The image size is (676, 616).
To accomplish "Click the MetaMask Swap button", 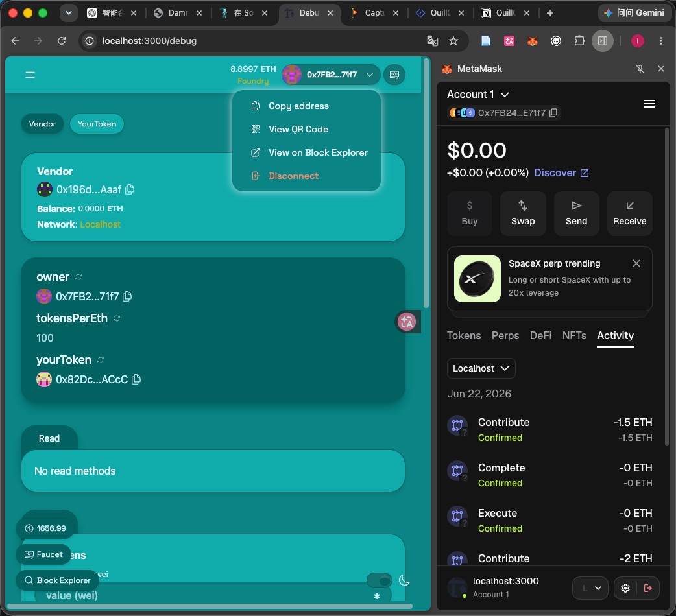I will coord(523,214).
